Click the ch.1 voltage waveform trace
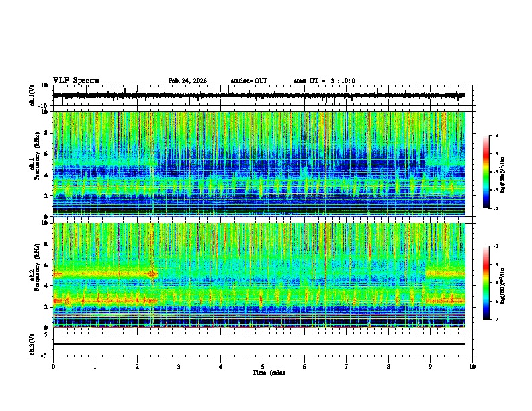The width and height of the screenshot is (532, 411). (x=259, y=95)
